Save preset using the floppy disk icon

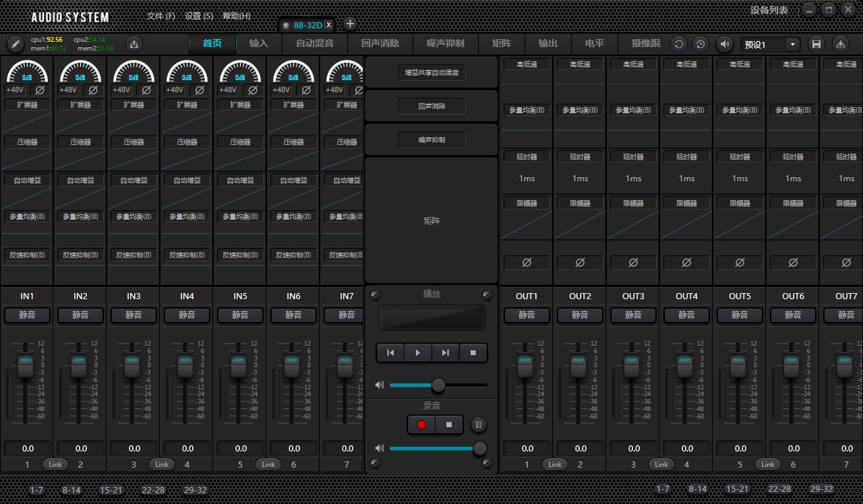click(816, 44)
